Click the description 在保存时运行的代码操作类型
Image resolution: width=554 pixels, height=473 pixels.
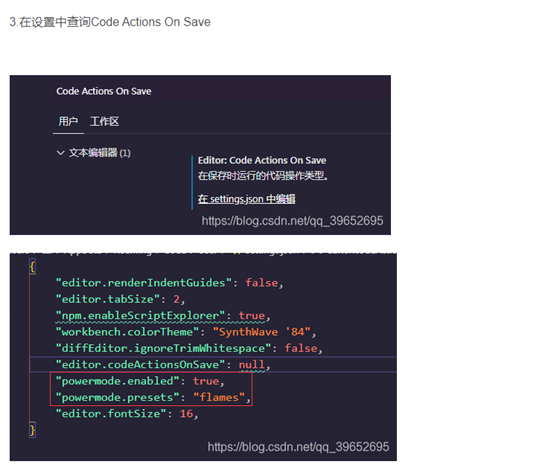263,176
